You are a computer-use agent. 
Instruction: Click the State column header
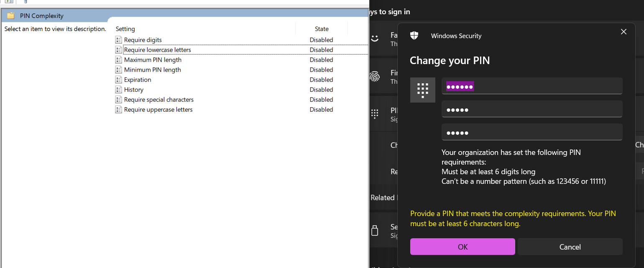coord(322,29)
